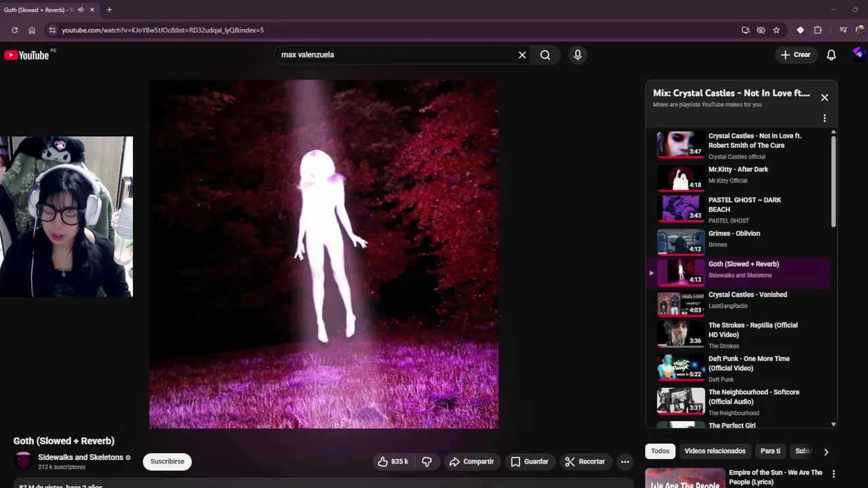Close the Mix playlist panel
The height and width of the screenshot is (488, 868).
click(x=825, y=98)
